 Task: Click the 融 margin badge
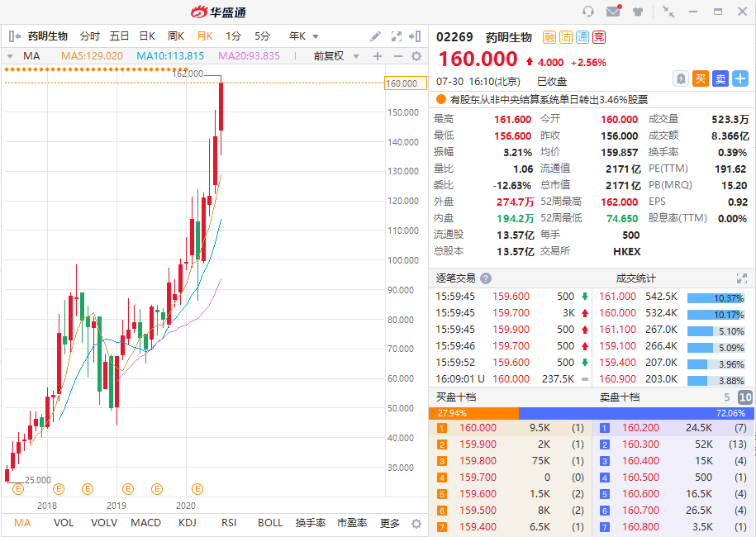[x=549, y=37]
